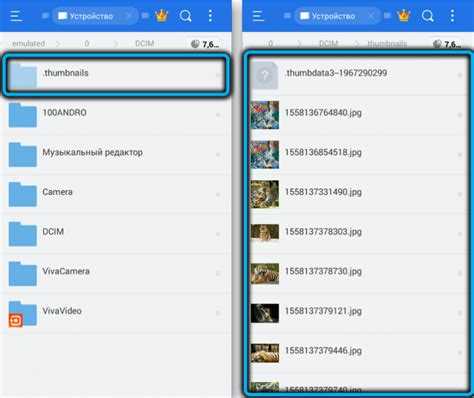Open search in the left panel
Screen dimensions: 474x398
pyautogui.click(x=185, y=16)
